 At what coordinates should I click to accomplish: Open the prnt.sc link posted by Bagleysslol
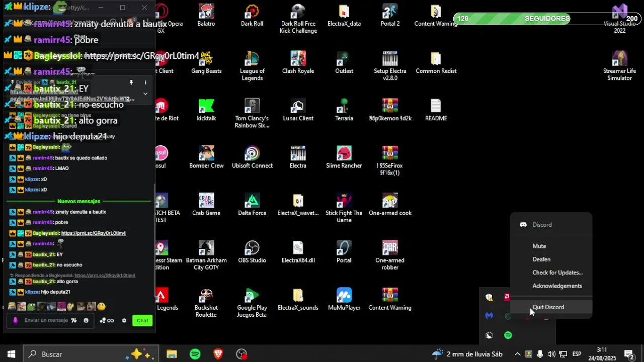click(x=93, y=233)
